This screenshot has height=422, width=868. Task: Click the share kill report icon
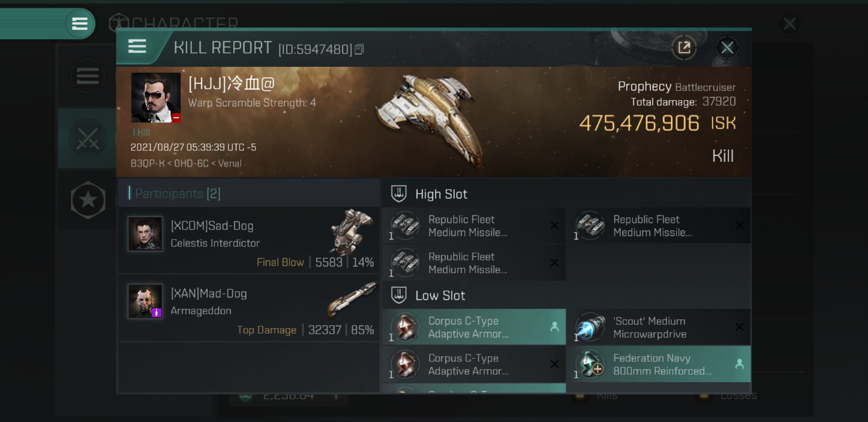684,47
